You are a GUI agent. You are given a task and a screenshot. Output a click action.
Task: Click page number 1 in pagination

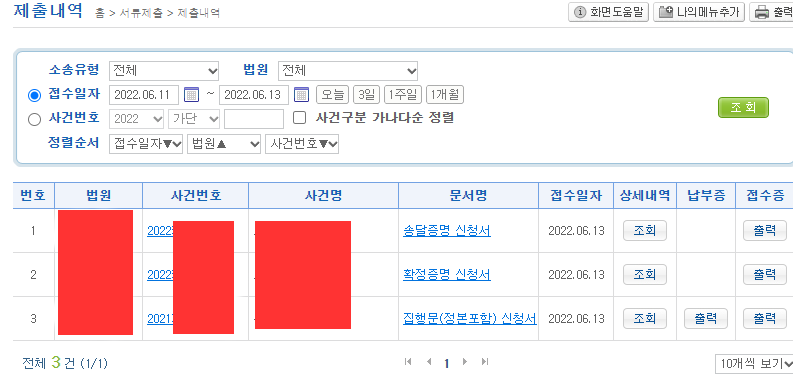coord(447,363)
